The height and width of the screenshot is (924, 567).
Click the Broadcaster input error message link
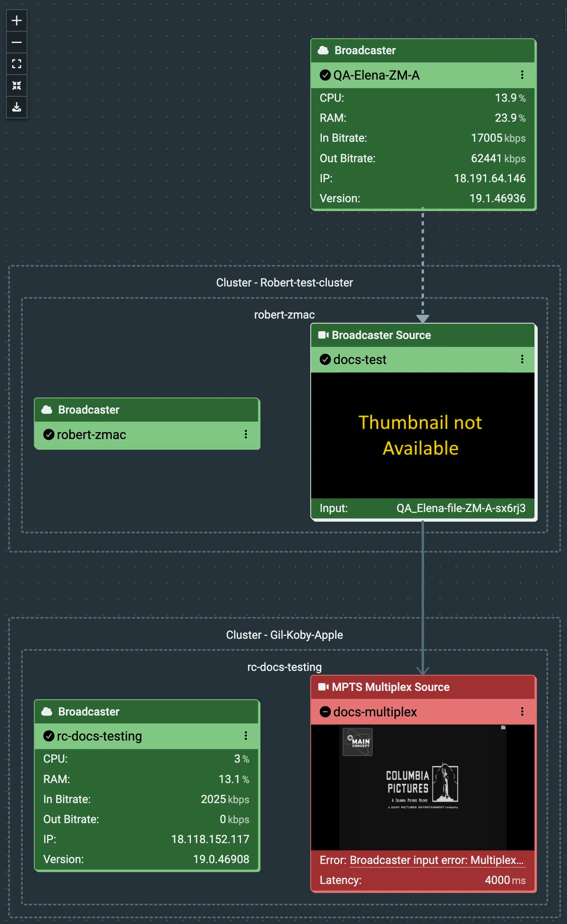tap(437, 860)
